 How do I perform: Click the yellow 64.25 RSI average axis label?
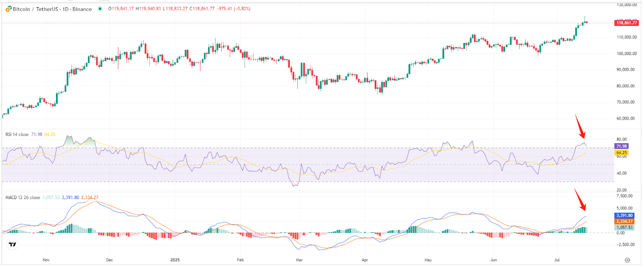(x=621, y=153)
